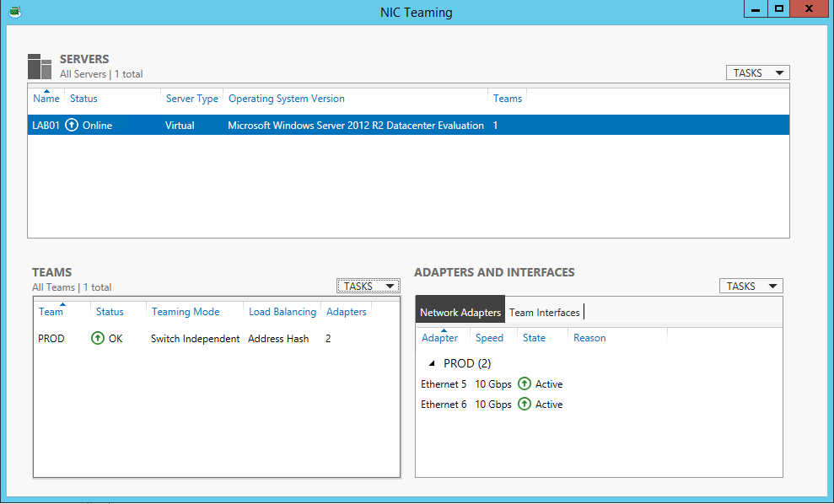The width and height of the screenshot is (834, 504).
Task: Sort adapters by Speed column header
Action: pyautogui.click(x=489, y=338)
